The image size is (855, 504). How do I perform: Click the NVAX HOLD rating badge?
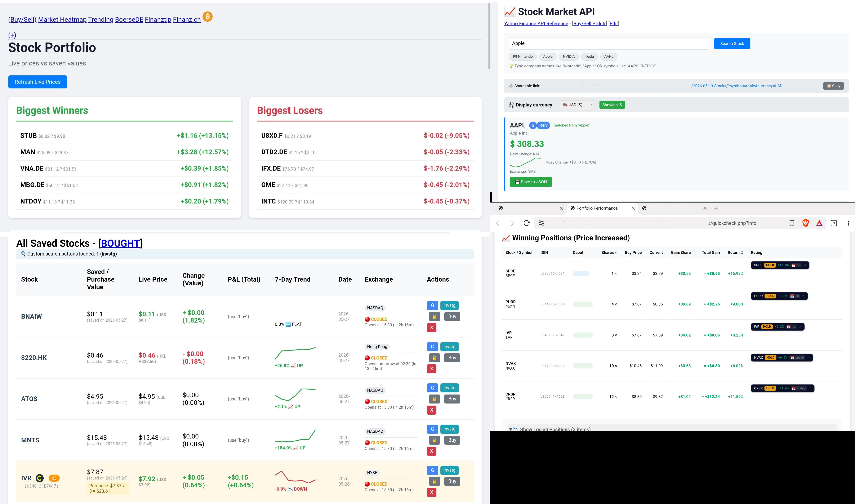[782, 358]
